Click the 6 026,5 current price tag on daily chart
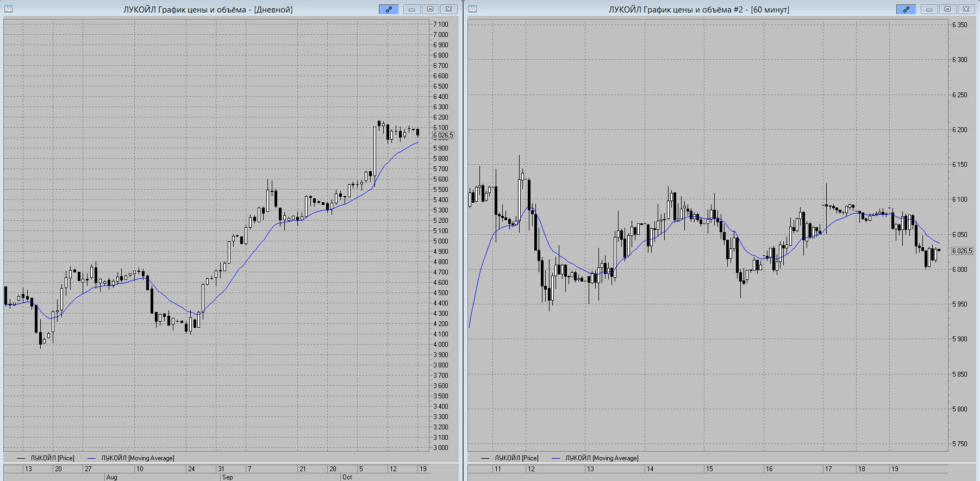The height and width of the screenshot is (481, 980). pyautogui.click(x=443, y=135)
